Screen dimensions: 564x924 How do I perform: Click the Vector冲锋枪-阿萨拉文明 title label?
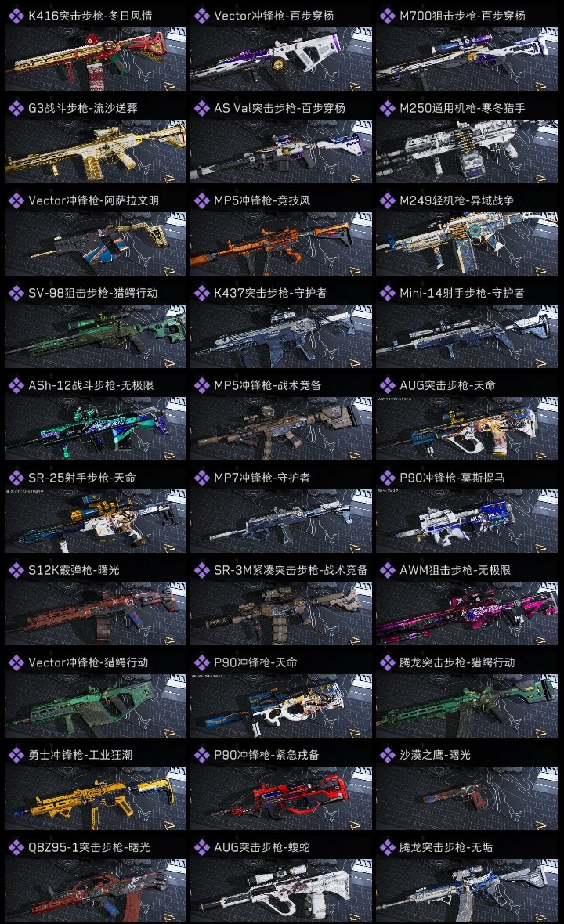(x=94, y=201)
